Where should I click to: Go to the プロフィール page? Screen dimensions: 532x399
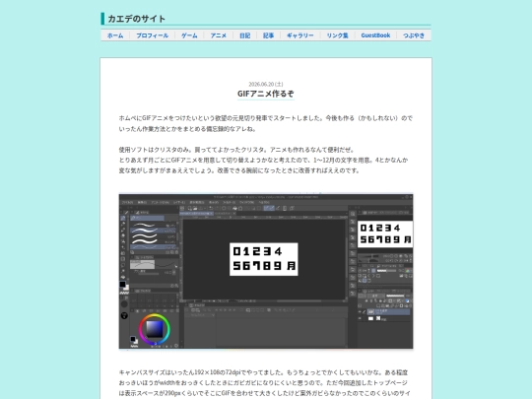point(153,35)
